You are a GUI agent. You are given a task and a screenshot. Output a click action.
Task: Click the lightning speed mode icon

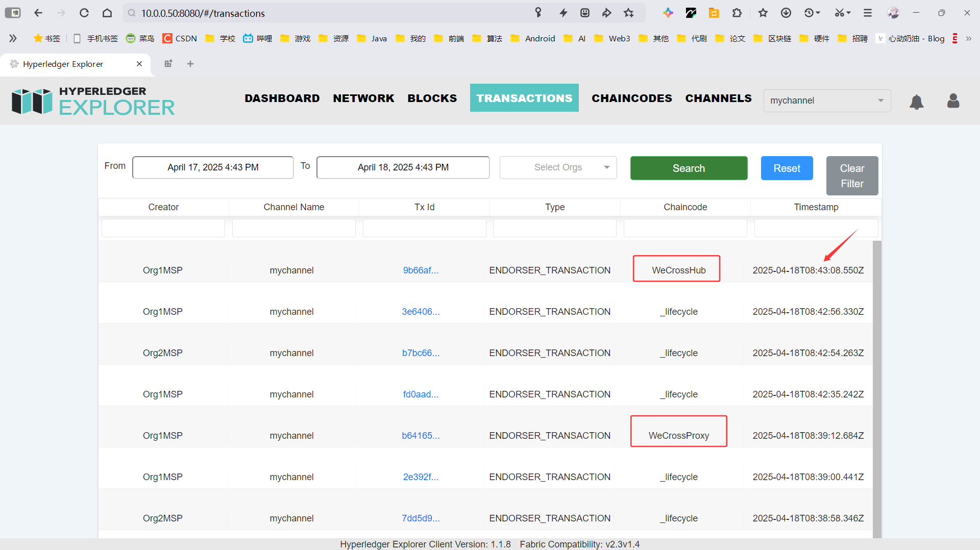(x=563, y=13)
